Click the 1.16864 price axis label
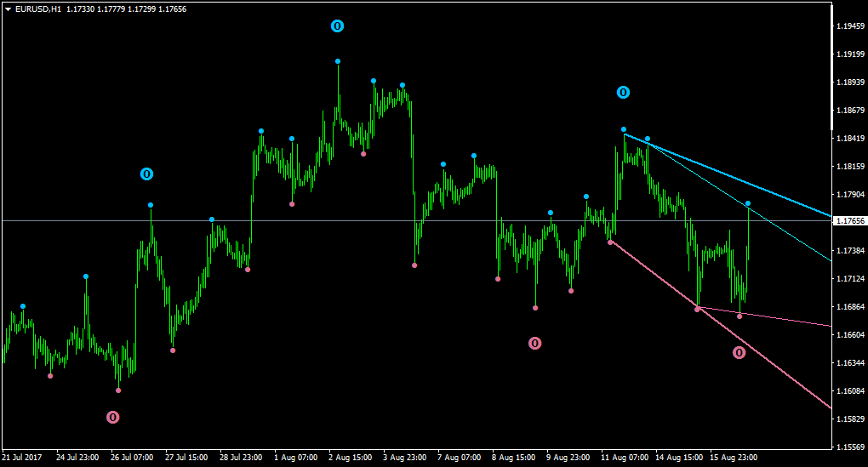 [x=850, y=306]
